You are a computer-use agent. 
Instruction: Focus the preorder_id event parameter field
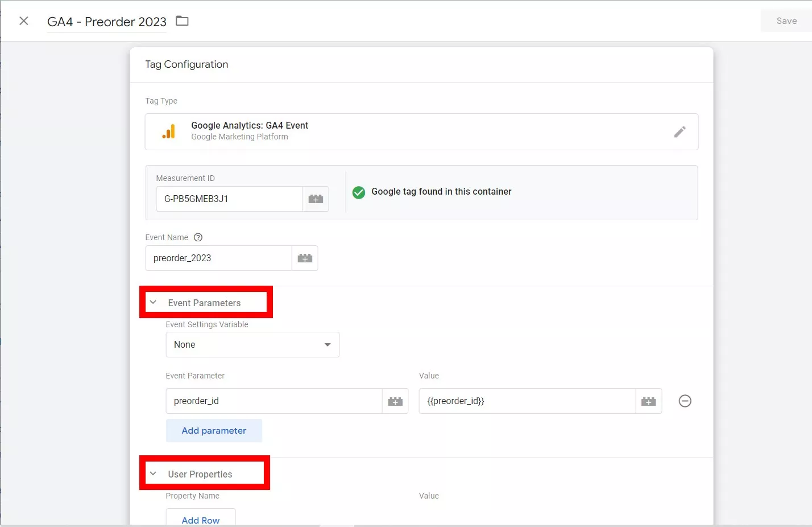(274, 401)
